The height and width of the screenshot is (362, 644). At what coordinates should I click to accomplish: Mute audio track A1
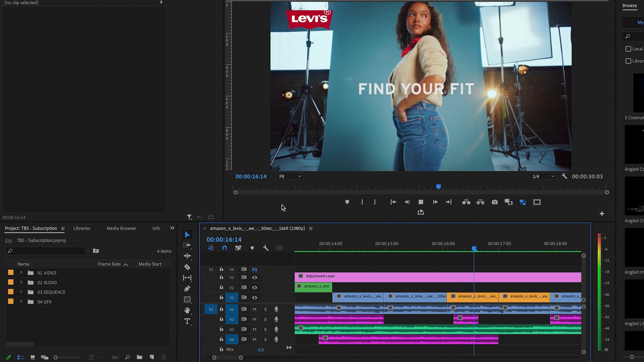click(x=255, y=309)
